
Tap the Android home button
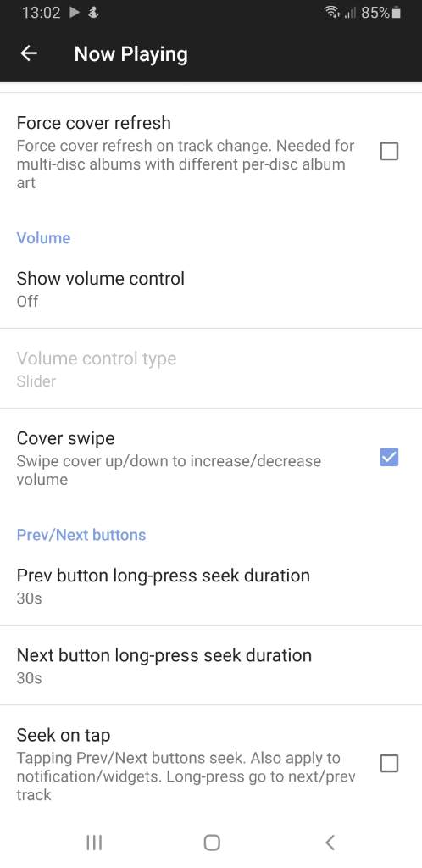click(212, 843)
